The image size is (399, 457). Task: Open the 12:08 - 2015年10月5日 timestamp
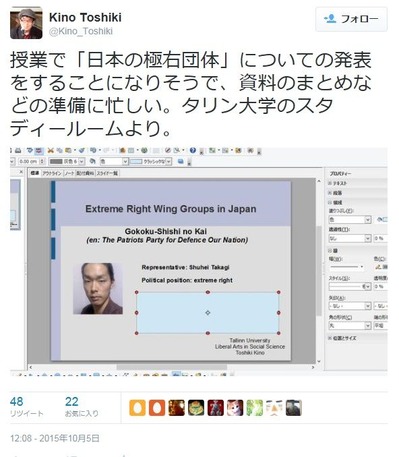tap(55, 438)
